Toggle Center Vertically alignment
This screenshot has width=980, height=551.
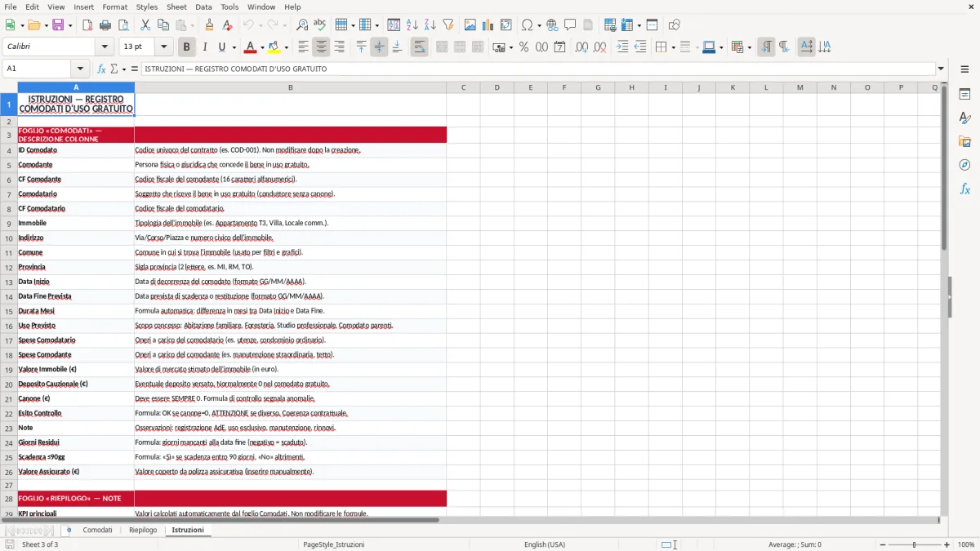point(379,47)
